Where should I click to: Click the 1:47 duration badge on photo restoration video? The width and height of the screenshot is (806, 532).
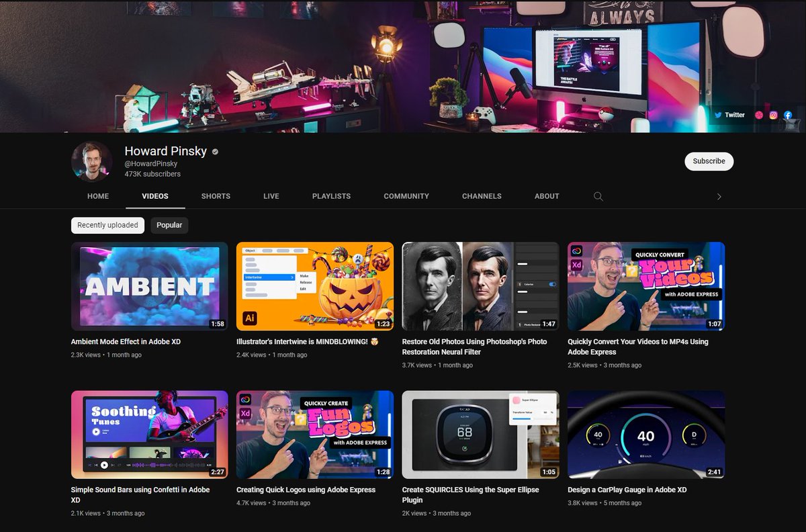tap(549, 324)
